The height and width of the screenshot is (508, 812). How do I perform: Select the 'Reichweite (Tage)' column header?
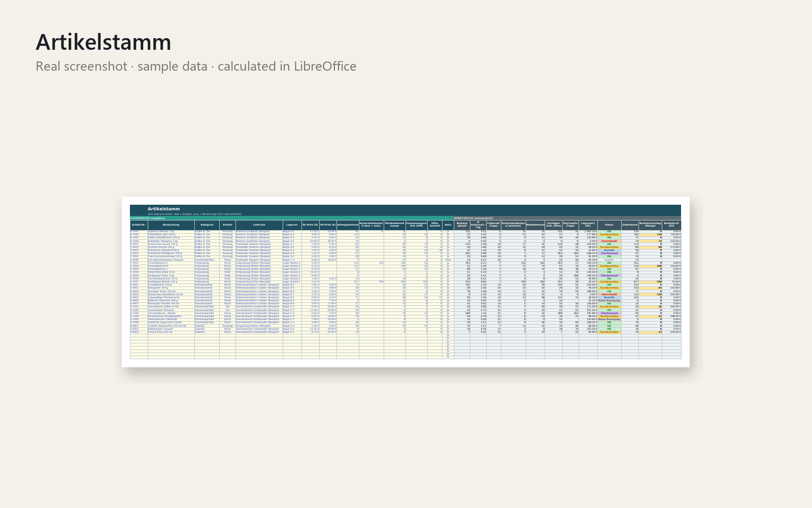(570, 225)
